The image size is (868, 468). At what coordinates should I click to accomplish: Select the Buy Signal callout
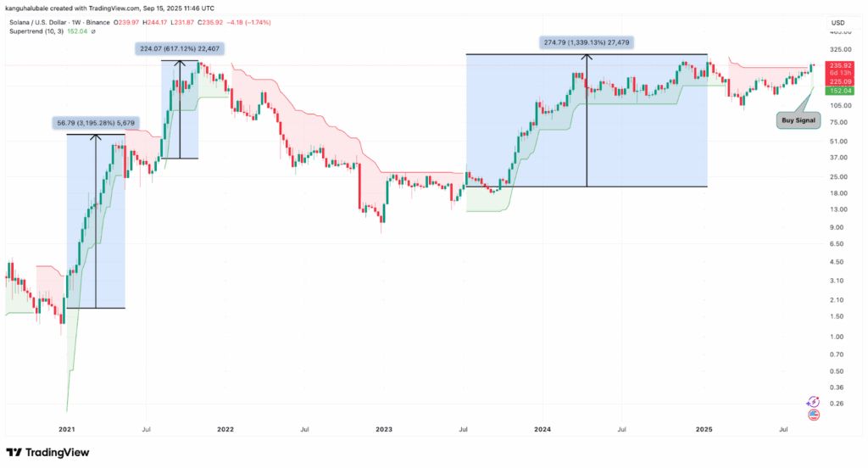pyautogui.click(x=796, y=120)
